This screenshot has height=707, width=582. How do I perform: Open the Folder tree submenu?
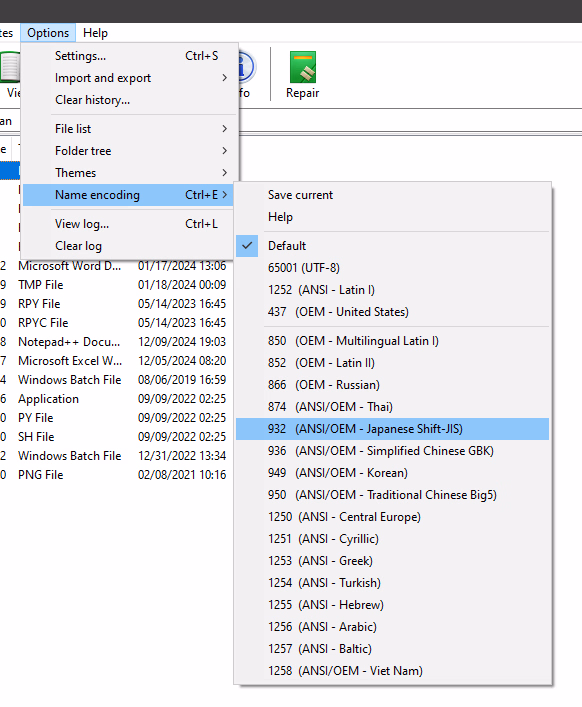coord(129,151)
